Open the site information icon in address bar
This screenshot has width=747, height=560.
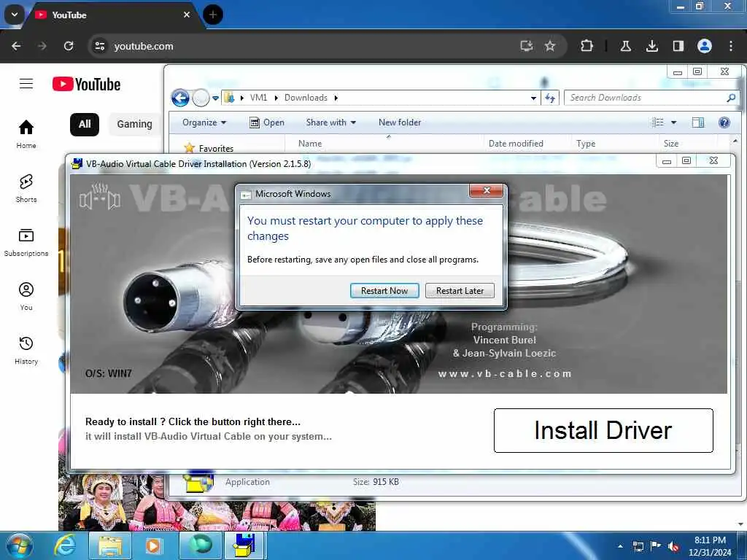[99, 46]
